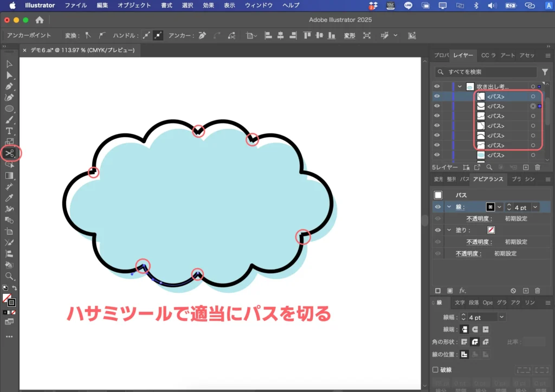The image size is (555, 392).
Task: Hide the top selected path layer
Action: (x=437, y=96)
